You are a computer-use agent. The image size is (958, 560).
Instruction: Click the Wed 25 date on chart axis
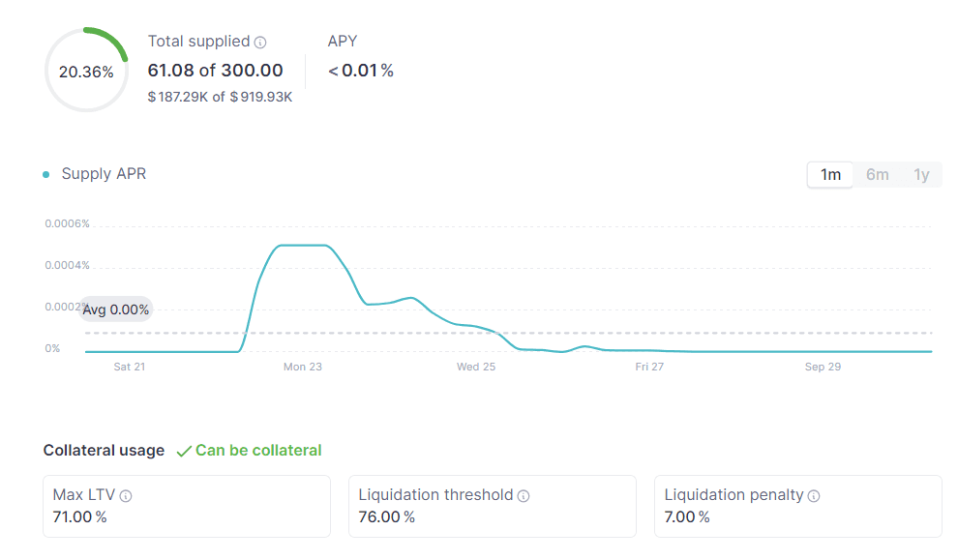[x=476, y=368]
